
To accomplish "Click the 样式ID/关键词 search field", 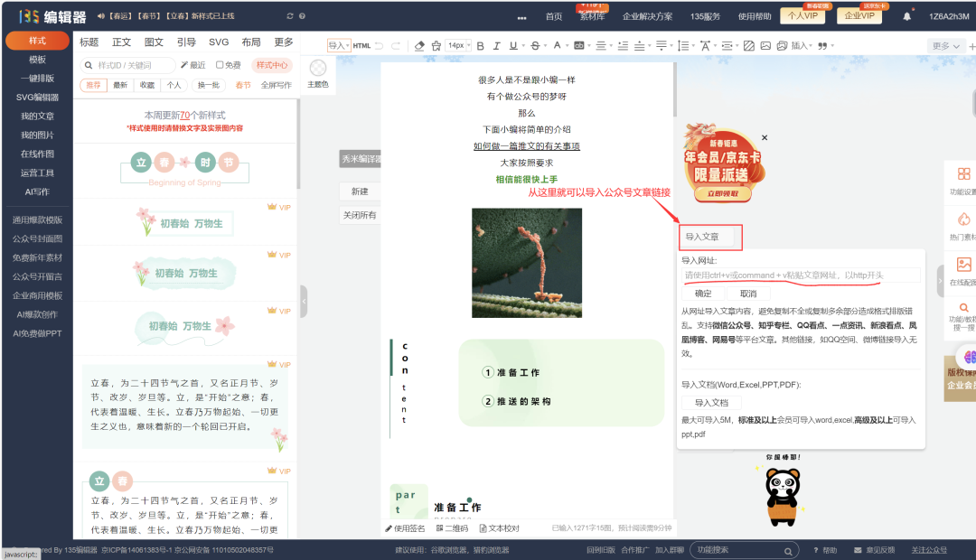I will [x=129, y=65].
